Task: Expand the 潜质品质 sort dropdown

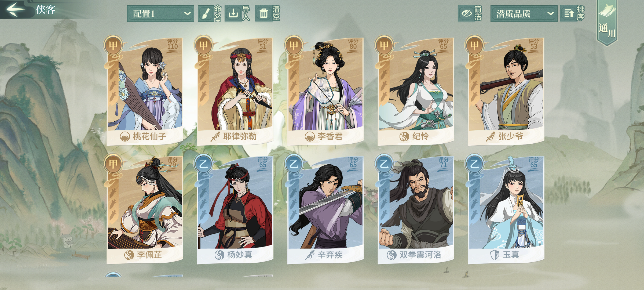Action: (524, 13)
